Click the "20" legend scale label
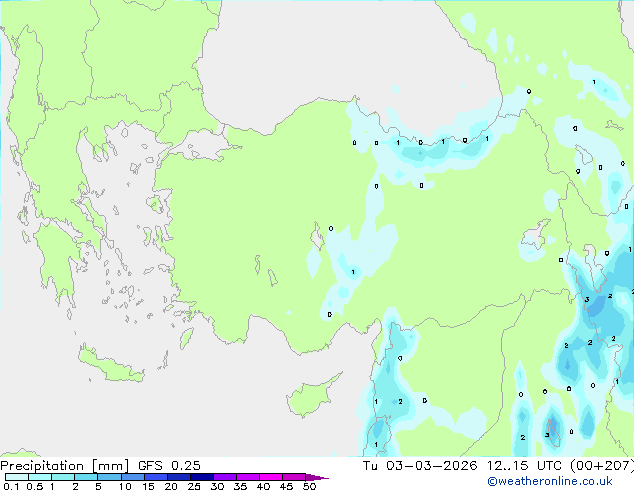 coord(171,486)
